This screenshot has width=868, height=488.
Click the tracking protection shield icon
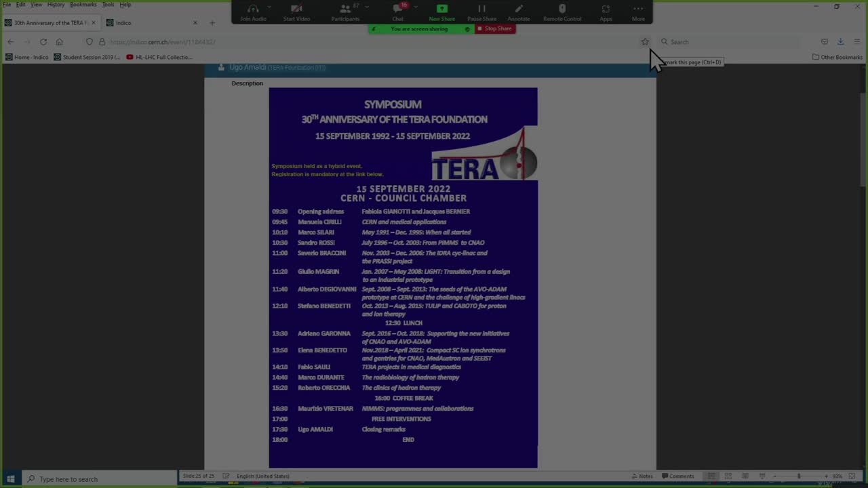click(89, 42)
